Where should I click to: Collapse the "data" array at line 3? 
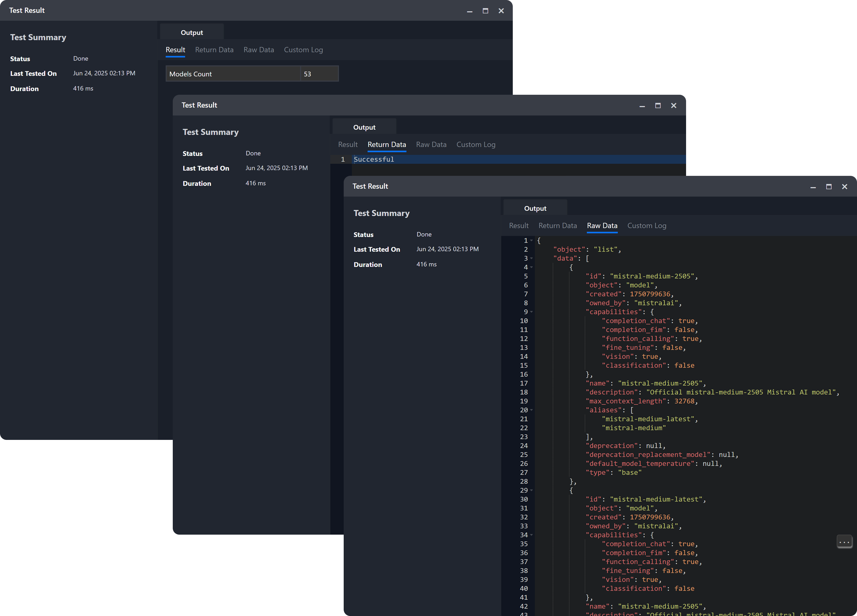[x=532, y=258]
